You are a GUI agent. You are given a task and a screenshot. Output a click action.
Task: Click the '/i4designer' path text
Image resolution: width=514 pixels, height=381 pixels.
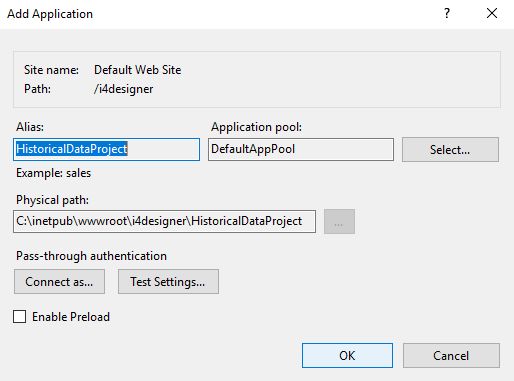[124, 89]
